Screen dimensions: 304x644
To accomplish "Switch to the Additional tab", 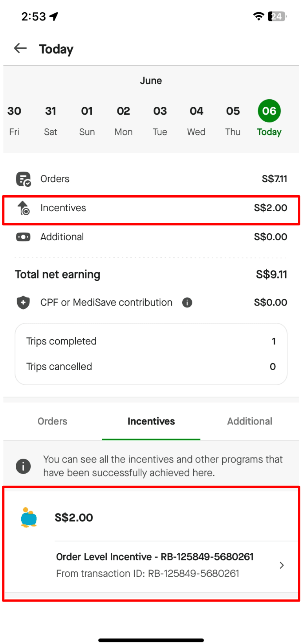I will point(249,421).
